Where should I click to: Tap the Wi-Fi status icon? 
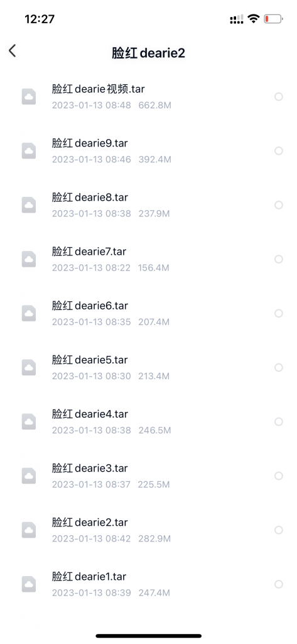[254, 18]
